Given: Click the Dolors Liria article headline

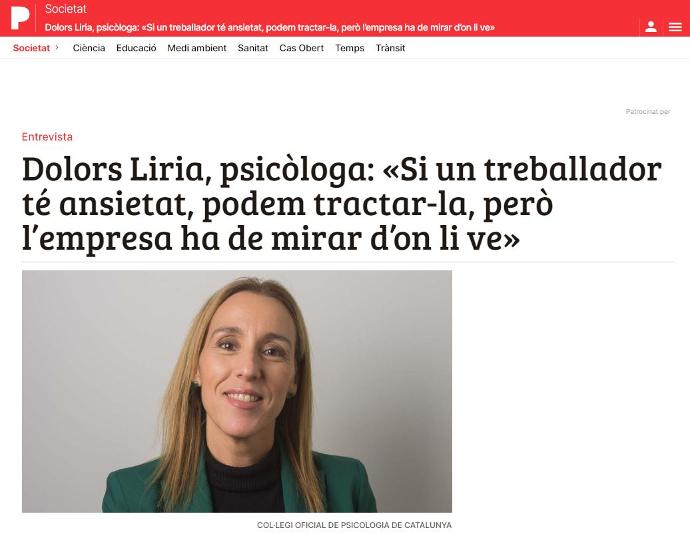Looking at the screenshot, I should [x=341, y=203].
